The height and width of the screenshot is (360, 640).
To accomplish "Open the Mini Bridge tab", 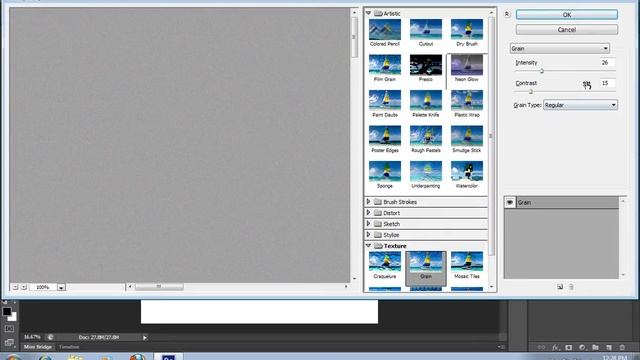I will tap(38, 347).
